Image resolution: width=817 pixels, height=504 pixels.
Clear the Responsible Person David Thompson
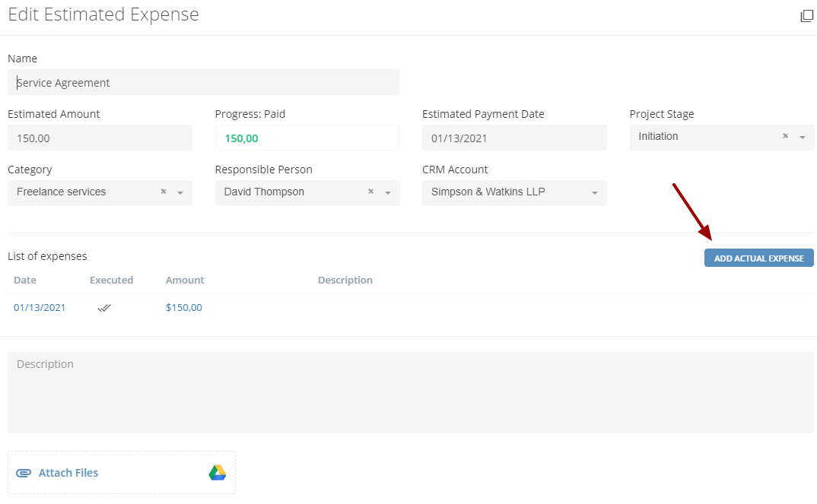click(x=371, y=192)
